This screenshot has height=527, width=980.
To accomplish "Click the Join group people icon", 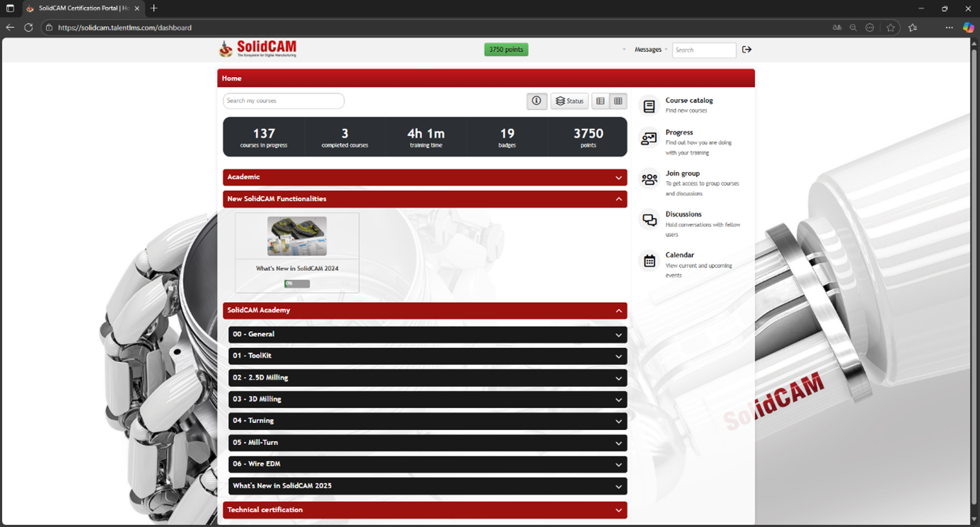I will click(649, 179).
